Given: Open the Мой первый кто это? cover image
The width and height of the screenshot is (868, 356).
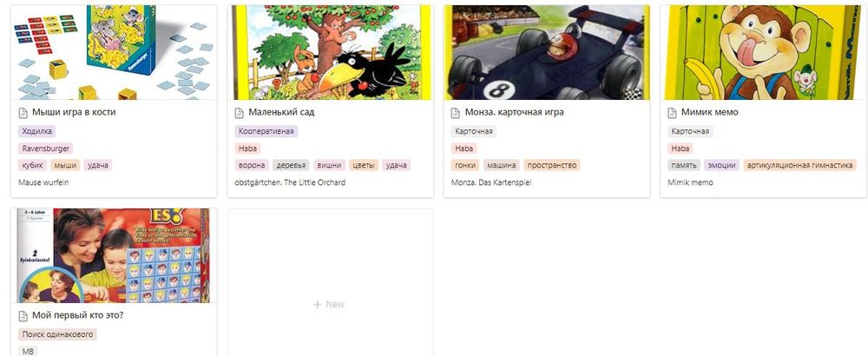Looking at the screenshot, I should pos(114,256).
